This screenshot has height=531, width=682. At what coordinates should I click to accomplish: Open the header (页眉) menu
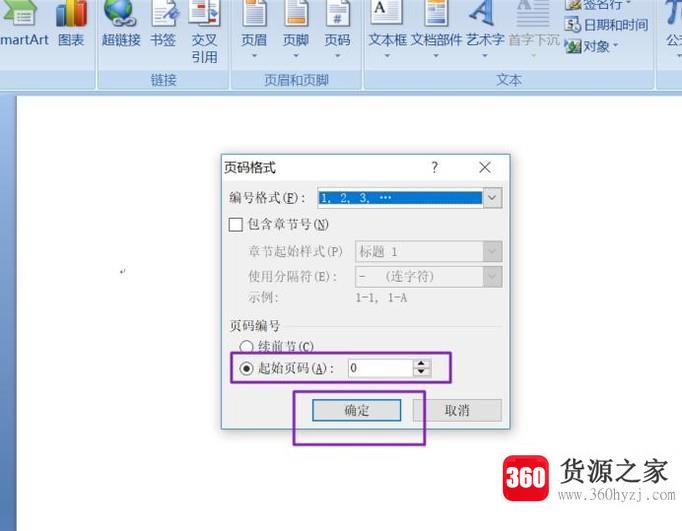254,30
